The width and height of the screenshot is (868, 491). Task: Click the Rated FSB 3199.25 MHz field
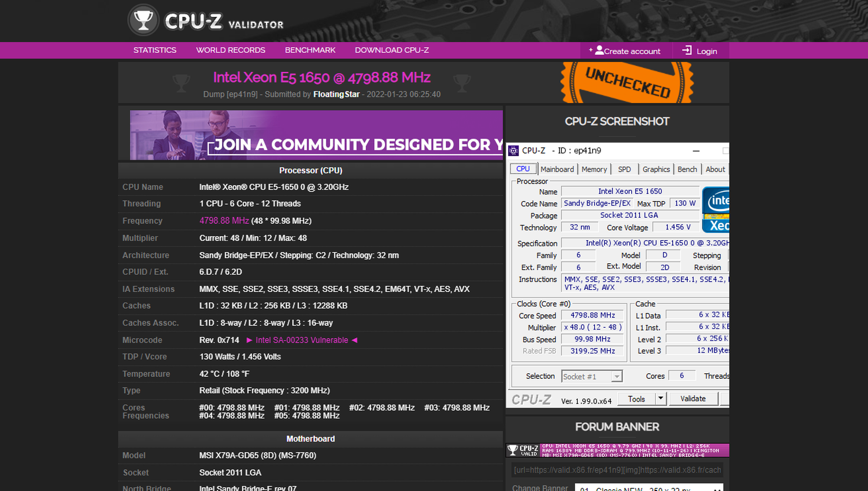pos(592,351)
